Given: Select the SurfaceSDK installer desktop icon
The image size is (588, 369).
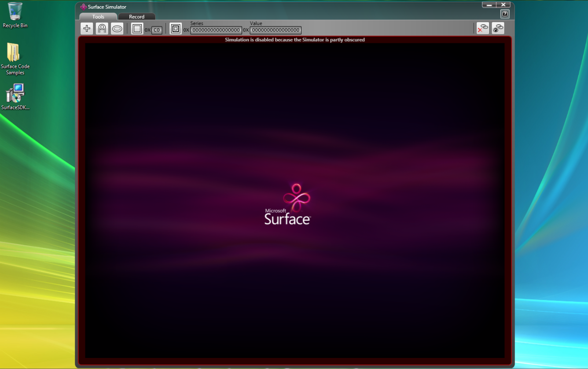Looking at the screenshot, I should click(15, 97).
